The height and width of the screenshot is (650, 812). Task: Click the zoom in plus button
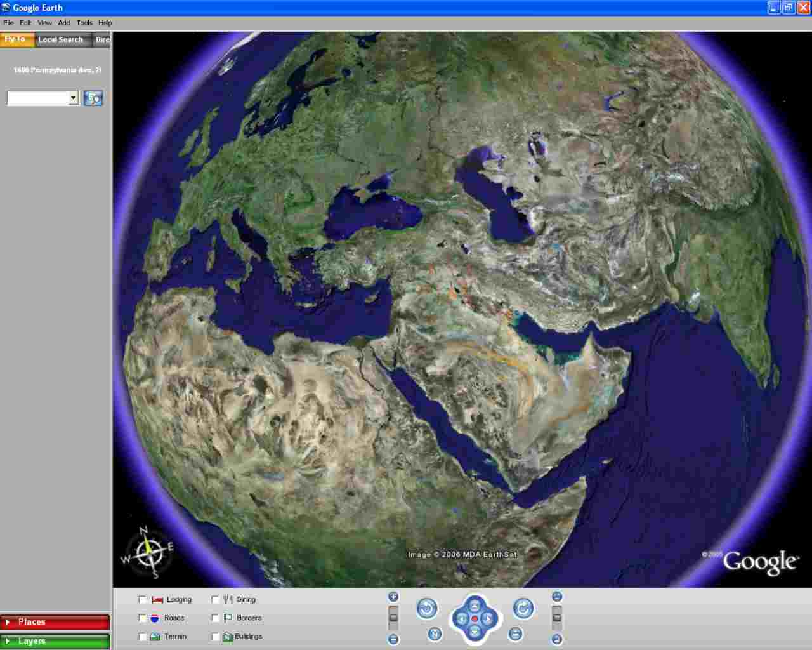pyautogui.click(x=393, y=597)
